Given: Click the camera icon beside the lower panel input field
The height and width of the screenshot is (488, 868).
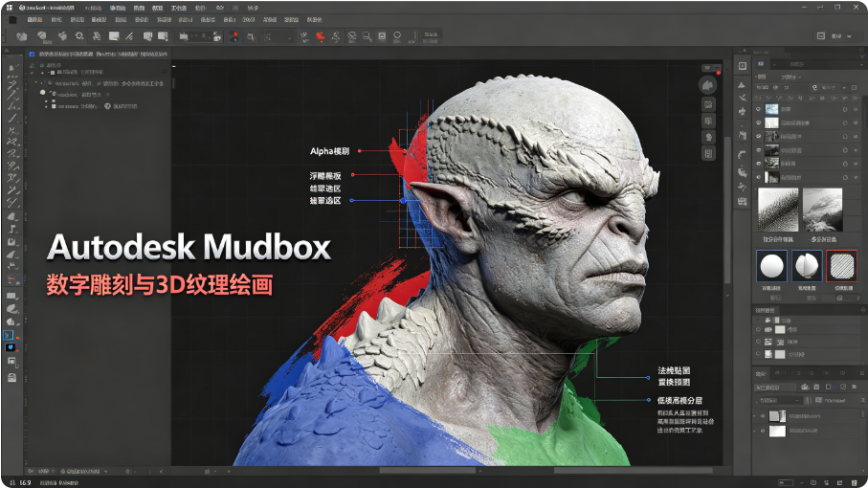Looking at the screenshot, I should (806, 387).
